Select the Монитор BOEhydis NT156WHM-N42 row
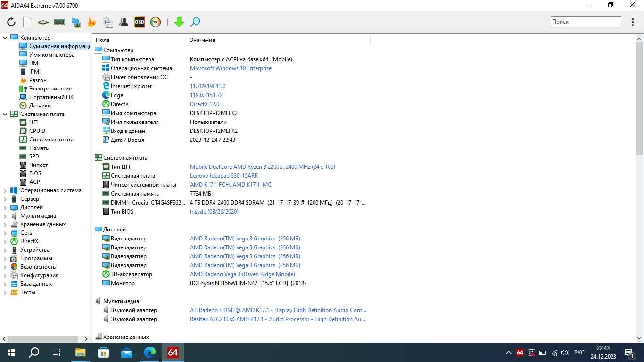Viewport: 644px width, 362px height. coord(231,283)
